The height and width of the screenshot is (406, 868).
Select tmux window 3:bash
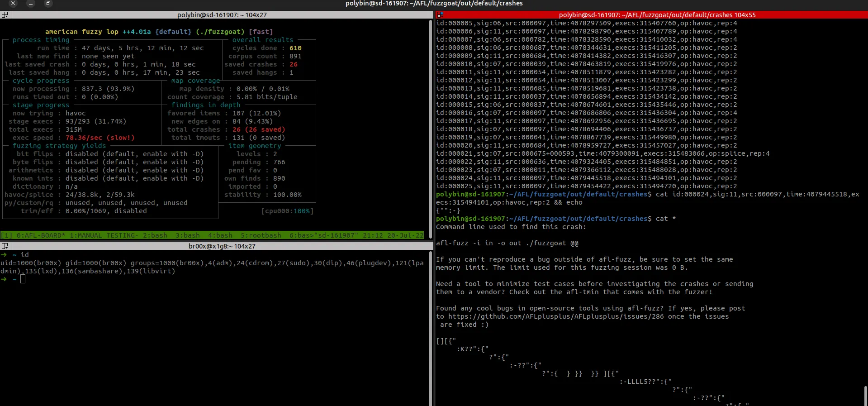[188, 235]
